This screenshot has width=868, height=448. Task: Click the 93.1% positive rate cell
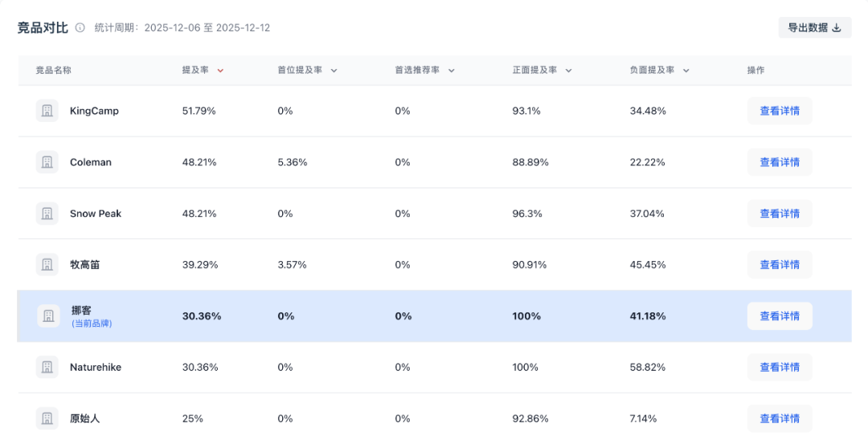[526, 111]
